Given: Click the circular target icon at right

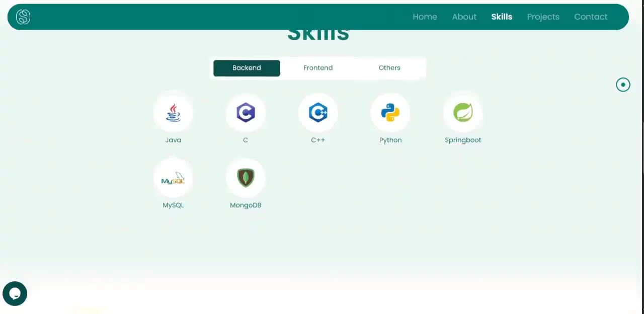Looking at the screenshot, I should 623,85.
